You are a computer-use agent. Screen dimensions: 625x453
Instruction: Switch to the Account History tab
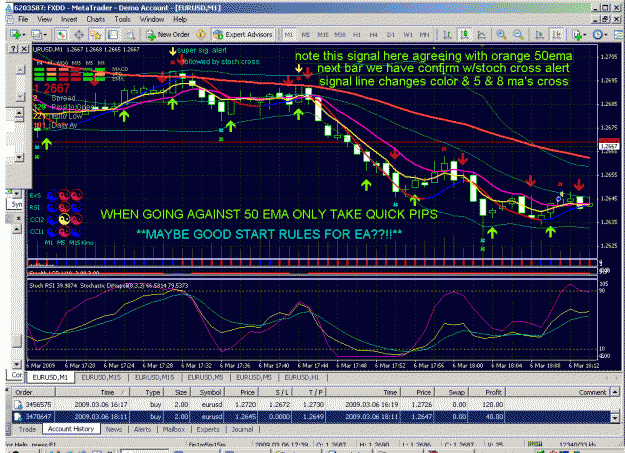pos(71,429)
